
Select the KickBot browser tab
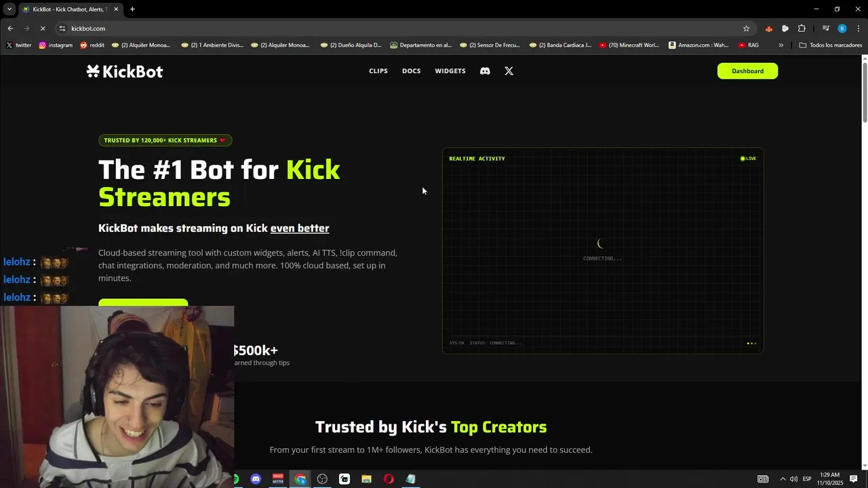point(71,9)
